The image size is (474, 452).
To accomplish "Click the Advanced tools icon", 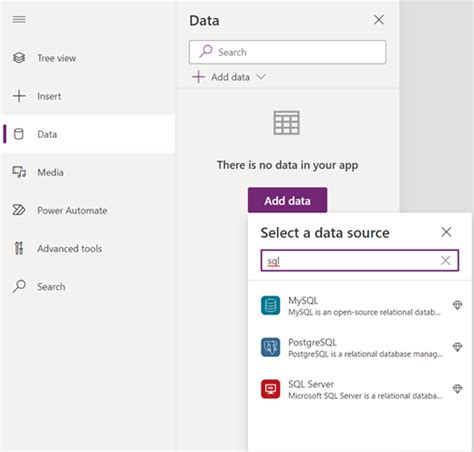I will (19, 248).
